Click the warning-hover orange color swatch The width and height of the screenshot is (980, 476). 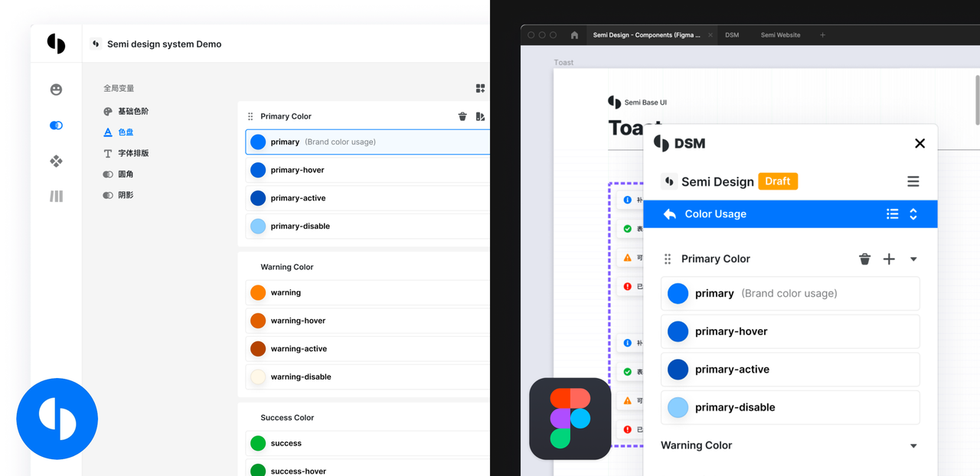click(258, 321)
